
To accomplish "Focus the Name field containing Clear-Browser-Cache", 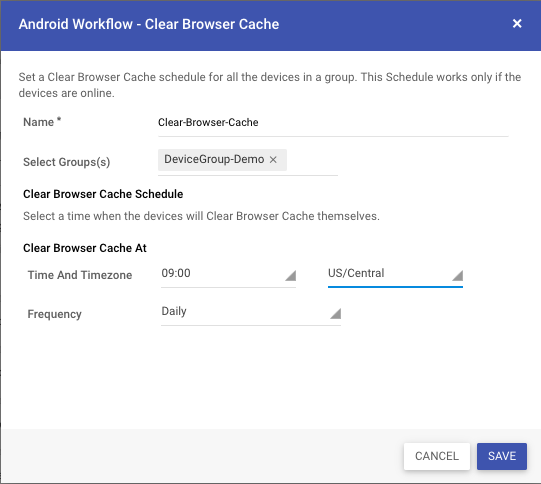I will pyautogui.click(x=333, y=123).
